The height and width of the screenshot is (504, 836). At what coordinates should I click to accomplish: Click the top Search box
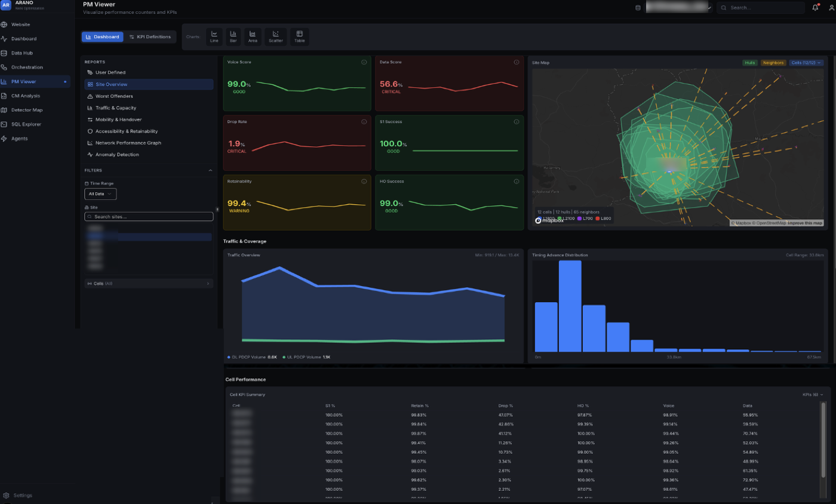click(x=761, y=8)
